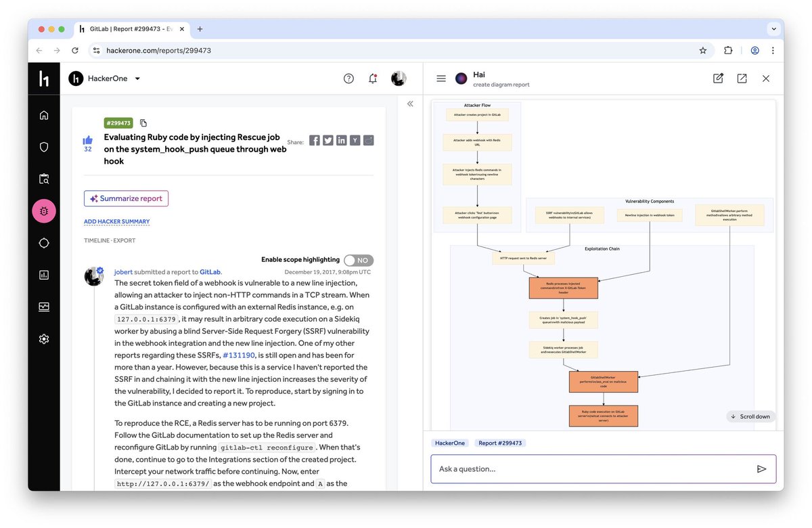This screenshot has height=528, width=812.
Task: Click the HackerOne logo at sidebar top
Action: 44,79
